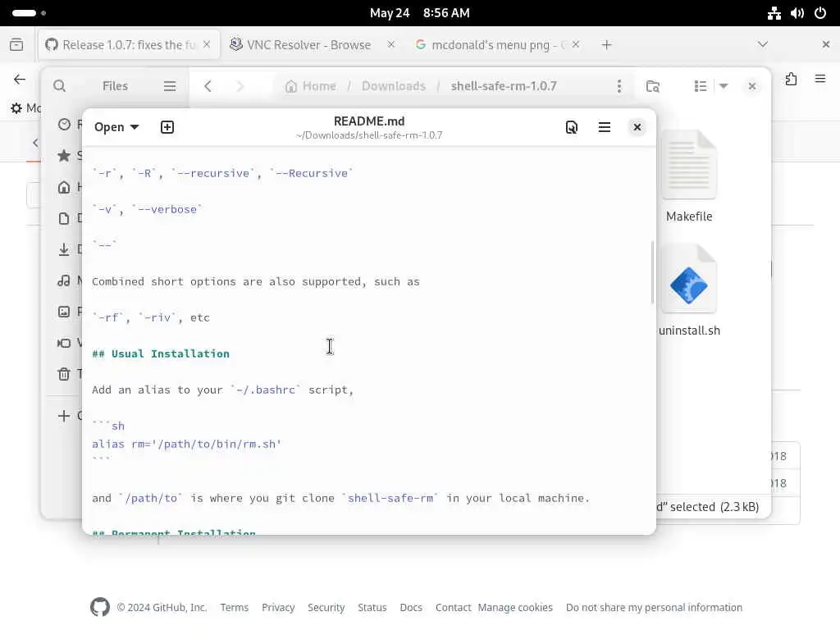840x630 pixels.
Task: Close the Files window
Action: click(x=752, y=86)
